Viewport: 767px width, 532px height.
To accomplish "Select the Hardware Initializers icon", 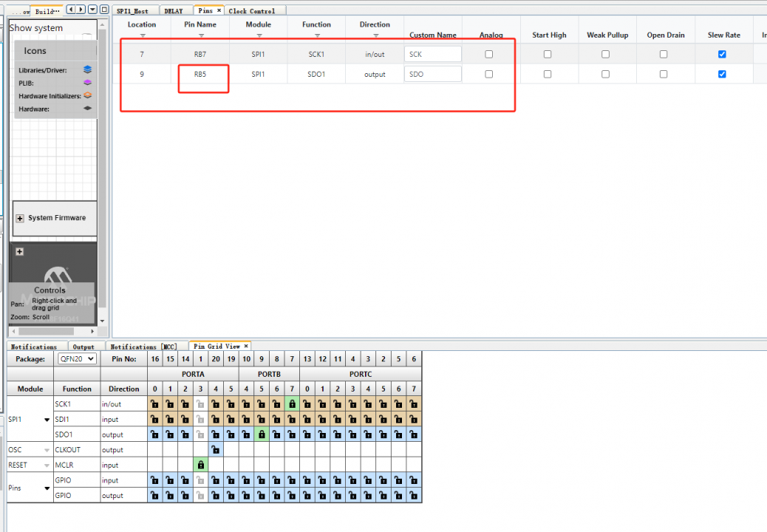I will [x=88, y=95].
